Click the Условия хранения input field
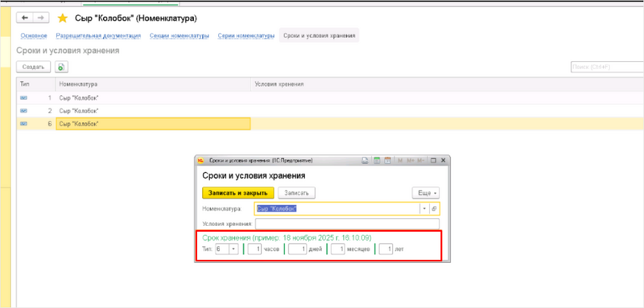This screenshot has width=644, height=308. point(348,224)
